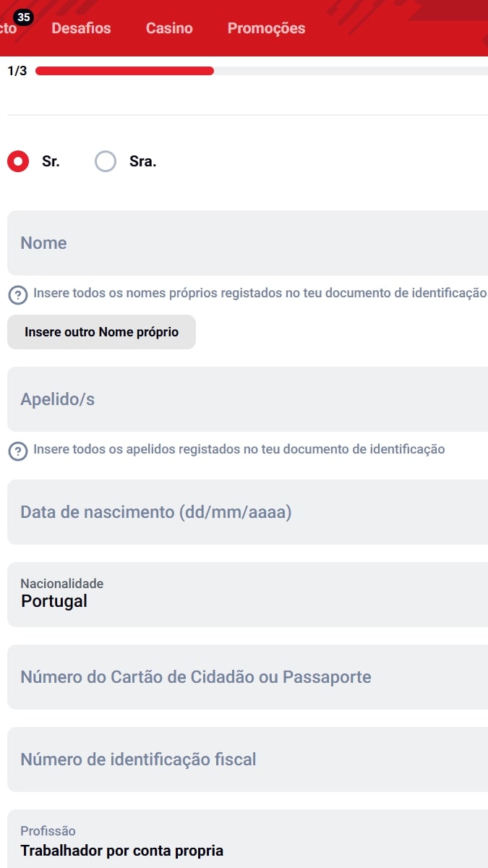This screenshot has width=488, height=868.
Task: Click the hint text about nomes próprios
Action: pos(260,294)
